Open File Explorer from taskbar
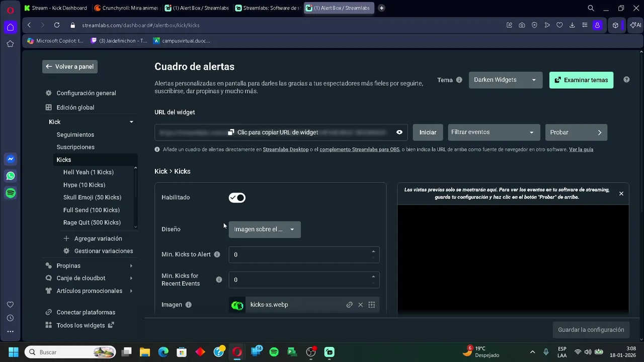644x362 pixels. [x=145, y=352]
